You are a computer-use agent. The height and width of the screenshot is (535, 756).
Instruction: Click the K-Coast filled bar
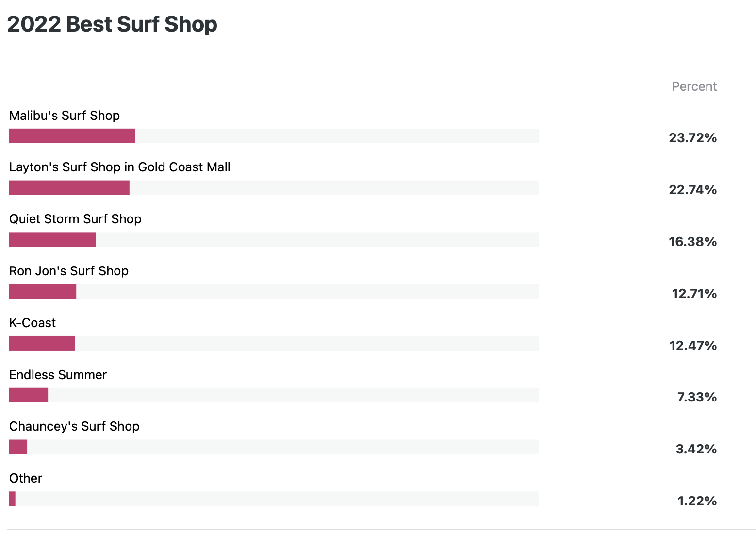(x=42, y=343)
